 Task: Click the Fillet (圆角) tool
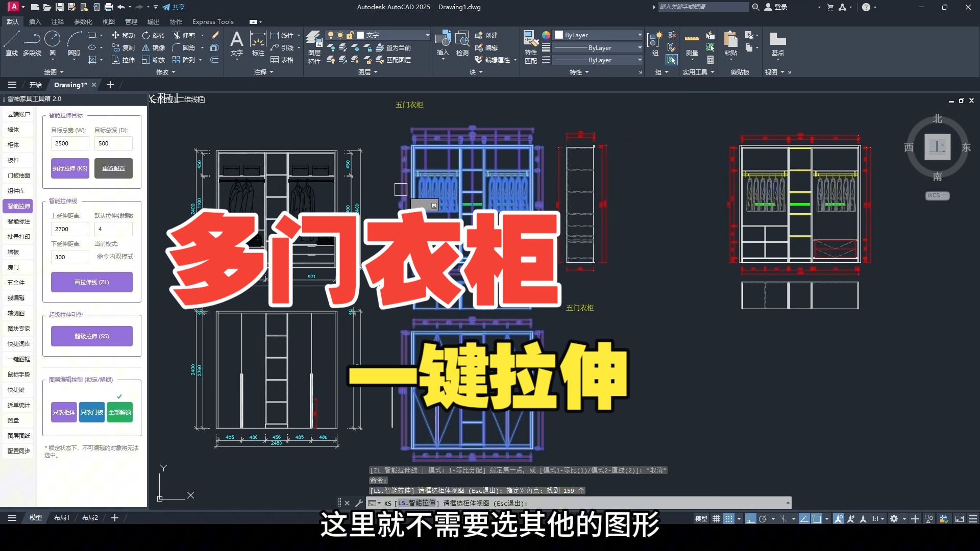point(184,47)
